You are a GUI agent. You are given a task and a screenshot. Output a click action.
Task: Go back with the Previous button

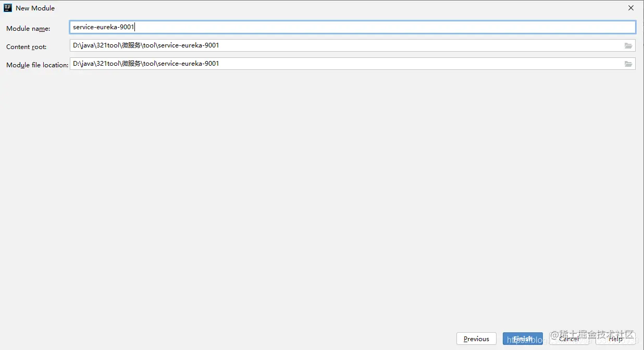pos(476,339)
